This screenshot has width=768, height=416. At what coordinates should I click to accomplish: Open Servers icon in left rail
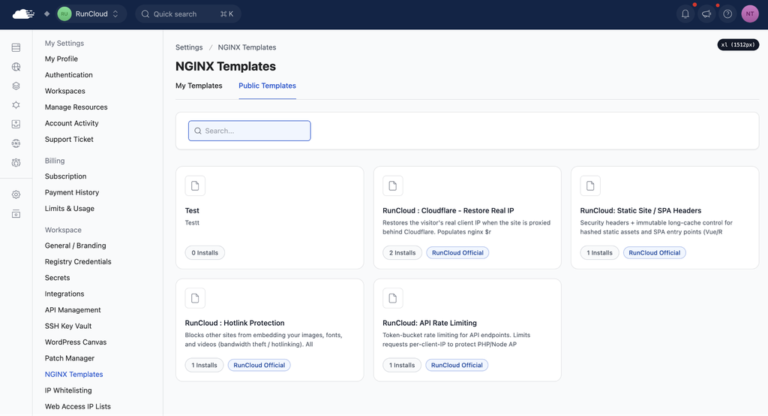click(16, 48)
